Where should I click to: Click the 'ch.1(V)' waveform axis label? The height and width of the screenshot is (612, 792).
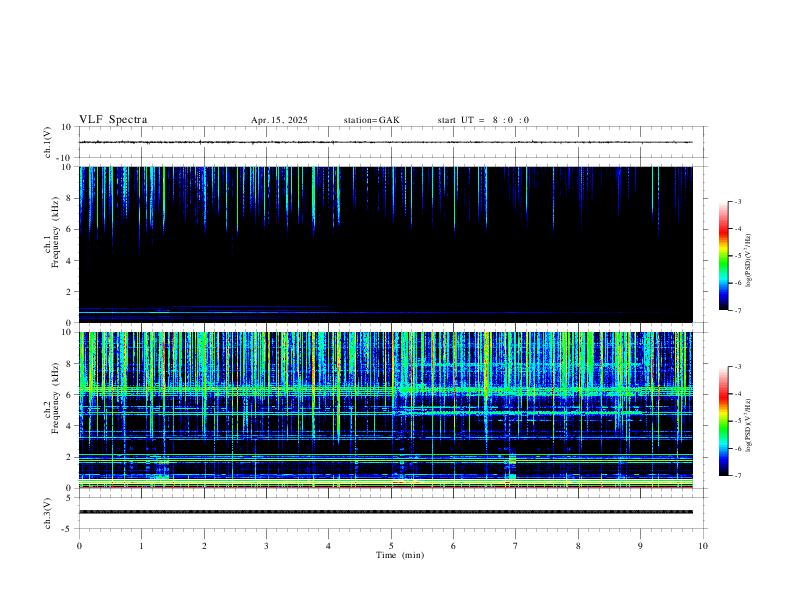[x=47, y=142]
